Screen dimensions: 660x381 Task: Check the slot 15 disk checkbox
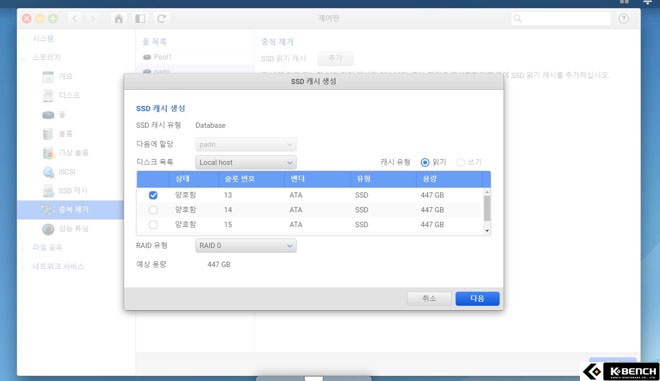pos(153,224)
